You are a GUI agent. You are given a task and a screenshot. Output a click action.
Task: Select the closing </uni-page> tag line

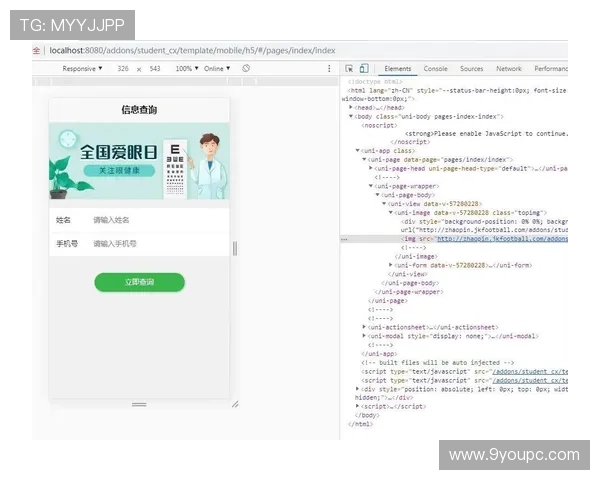tap(388, 301)
